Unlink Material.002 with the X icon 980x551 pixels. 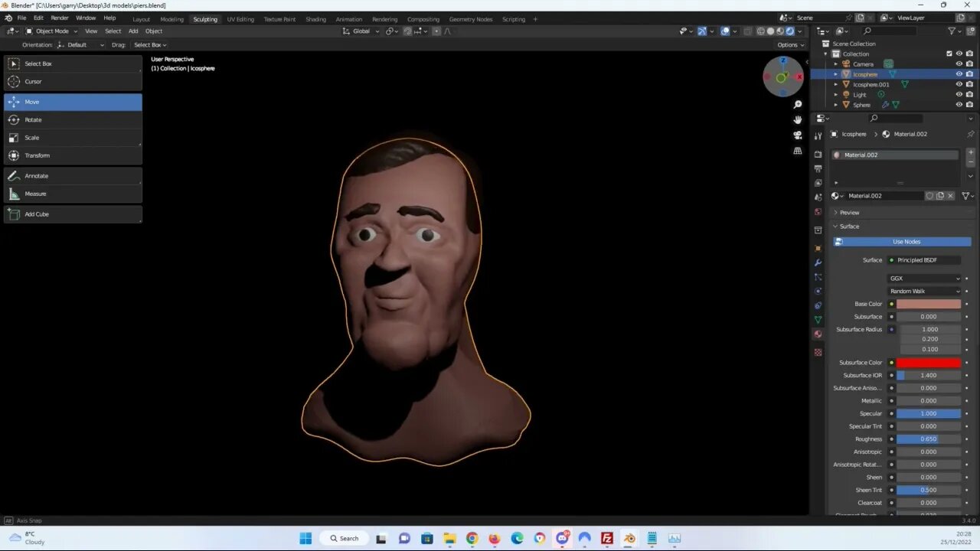point(951,196)
